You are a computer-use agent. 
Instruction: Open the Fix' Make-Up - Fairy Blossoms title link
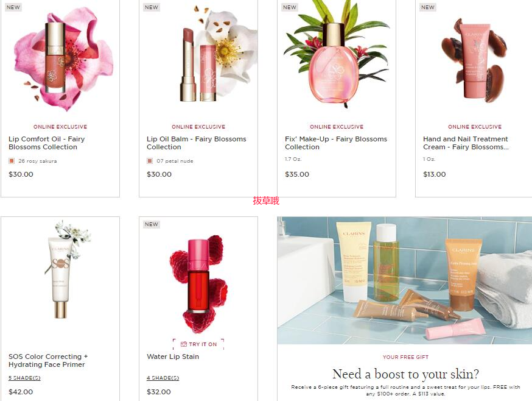coord(336,143)
